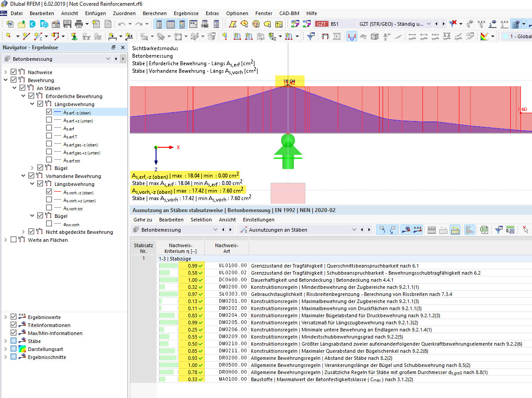Click the GZT' BS1 design situation selector
The width and height of the screenshot is (532, 398).
coord(335,24)
